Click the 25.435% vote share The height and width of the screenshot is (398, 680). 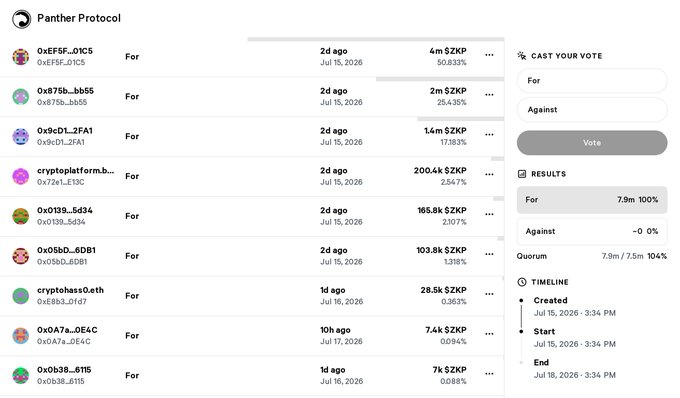tap(452, 102)
